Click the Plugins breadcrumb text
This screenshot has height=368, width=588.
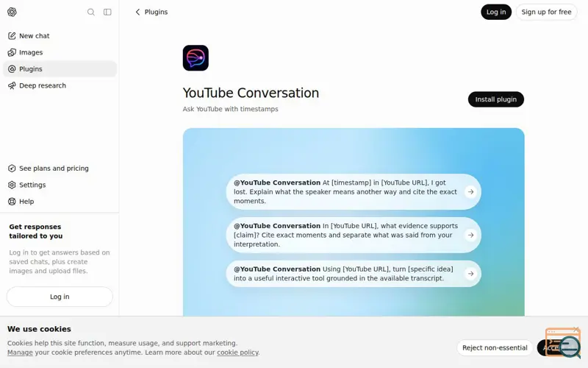click(x=156, y=12)
